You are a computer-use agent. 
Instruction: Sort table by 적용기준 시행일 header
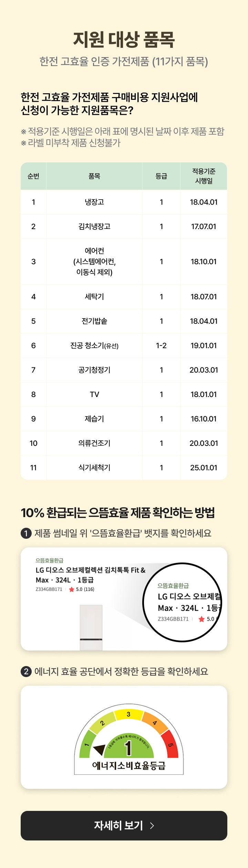coord(203,175)
